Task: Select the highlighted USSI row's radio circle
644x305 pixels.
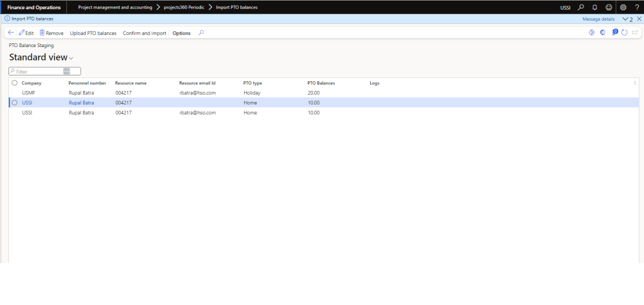Action: click(15, 103)
